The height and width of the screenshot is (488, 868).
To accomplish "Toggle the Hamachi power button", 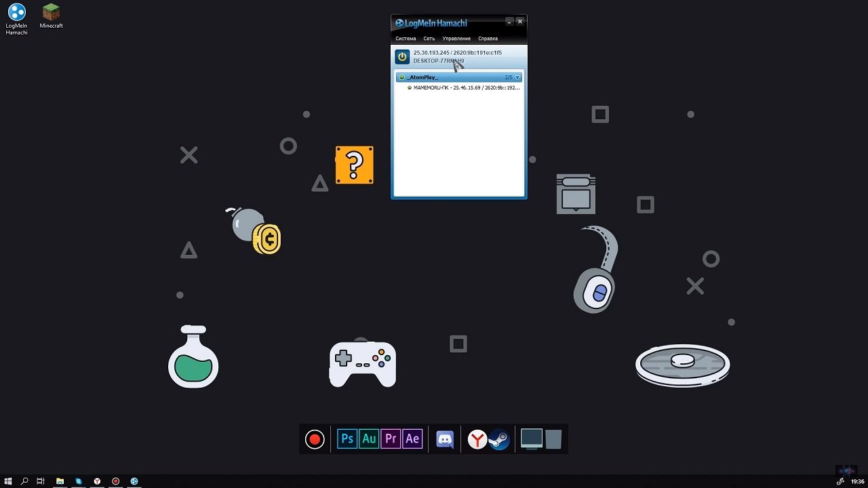I will point(402,57).
